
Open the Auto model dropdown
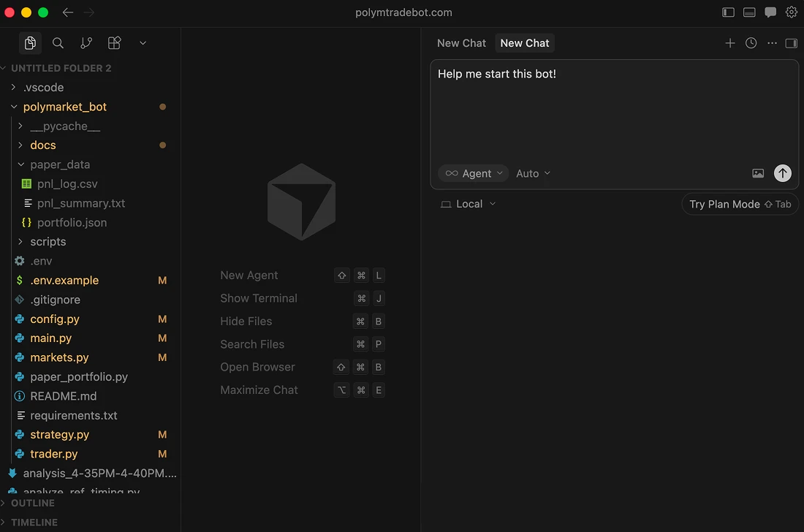click(x=533, y=173)
